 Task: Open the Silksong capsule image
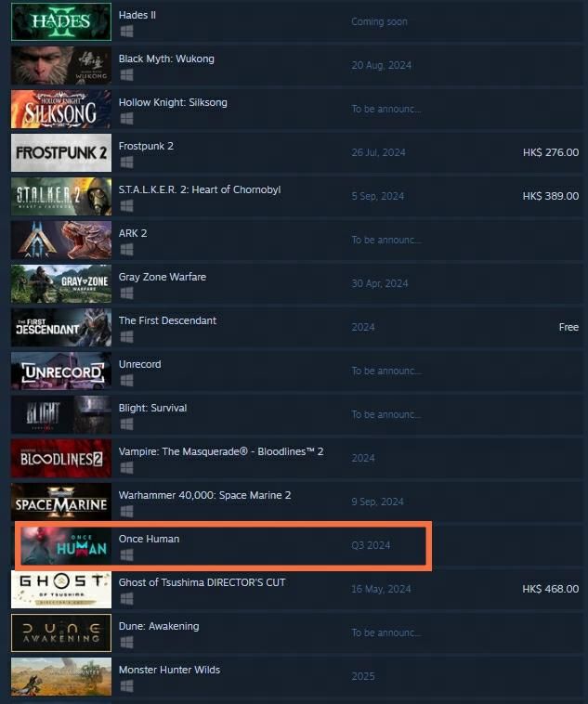pos(61,109)
